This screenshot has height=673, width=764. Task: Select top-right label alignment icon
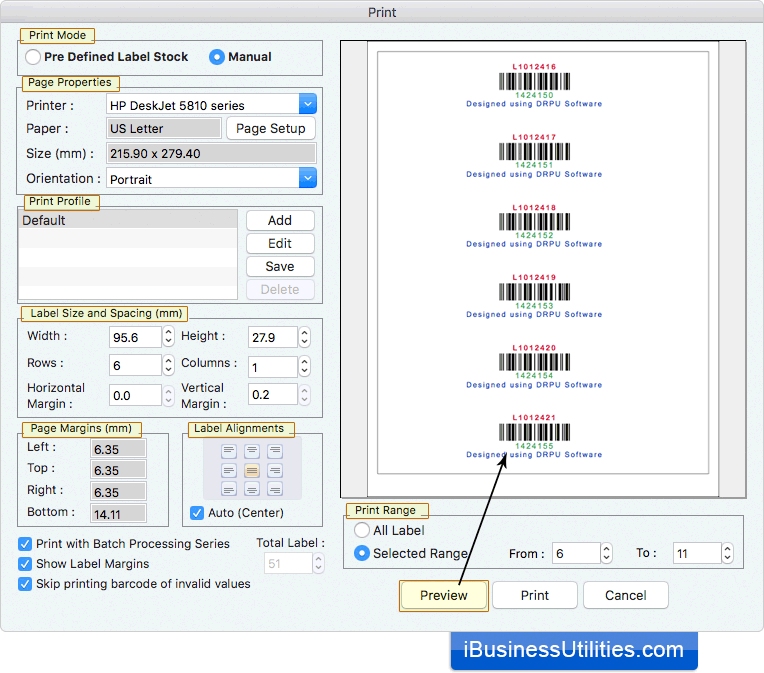coord(275,451)
